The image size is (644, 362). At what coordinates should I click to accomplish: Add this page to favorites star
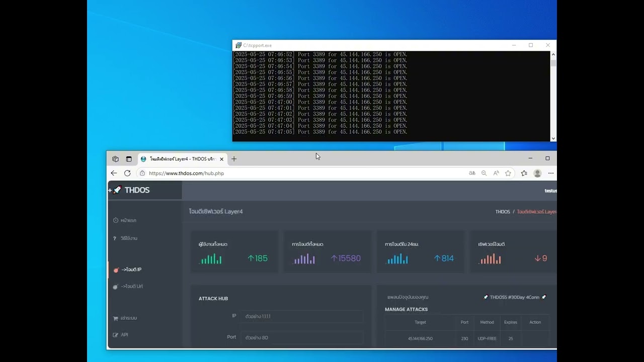pyautogui.click(x=508, y=173)
